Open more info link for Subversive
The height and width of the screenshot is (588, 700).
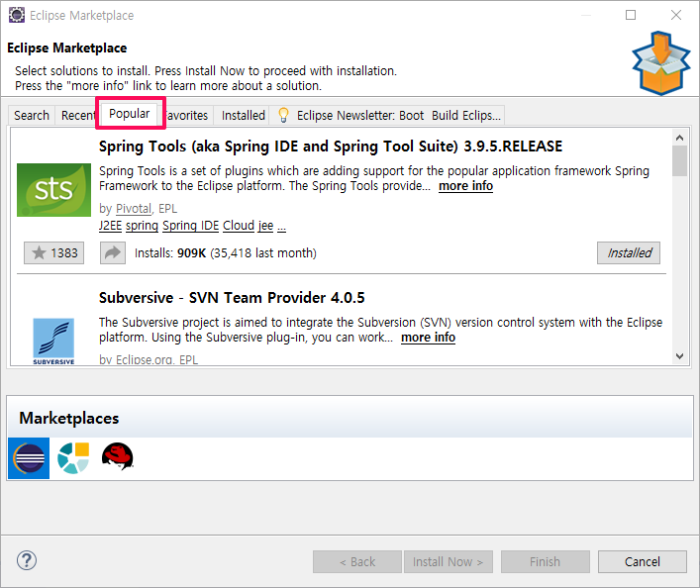428,338
